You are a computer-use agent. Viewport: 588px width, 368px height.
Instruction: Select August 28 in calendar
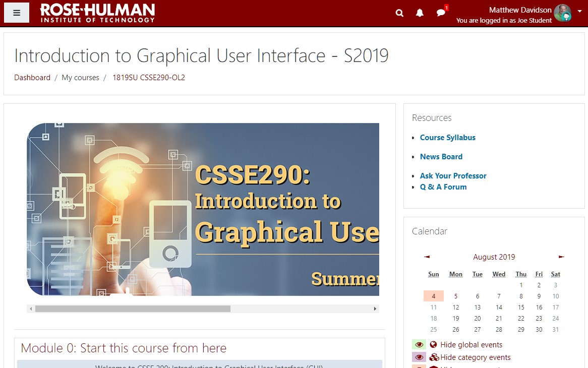coord(499,329)
